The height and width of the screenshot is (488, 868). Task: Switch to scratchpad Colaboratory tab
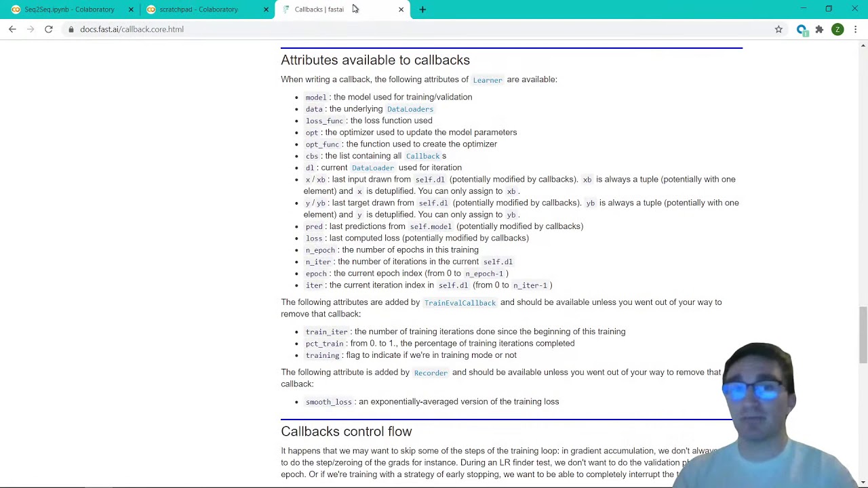(x=199, y=9)
